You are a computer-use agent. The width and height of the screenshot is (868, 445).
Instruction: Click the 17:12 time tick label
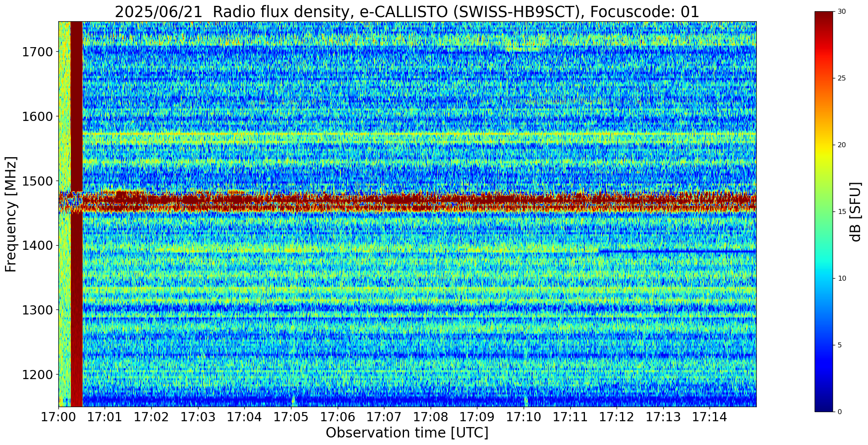click(x=617, y=417)
